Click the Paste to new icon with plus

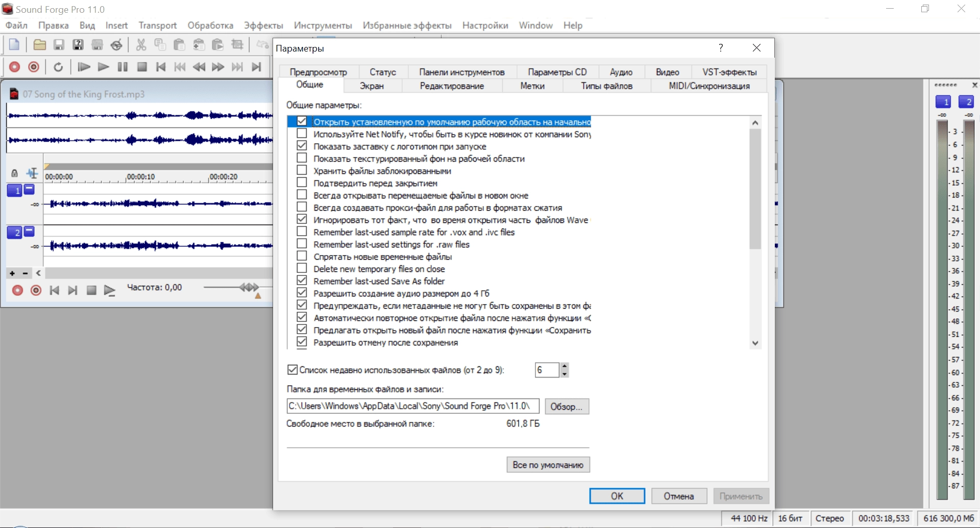(199, 45)
